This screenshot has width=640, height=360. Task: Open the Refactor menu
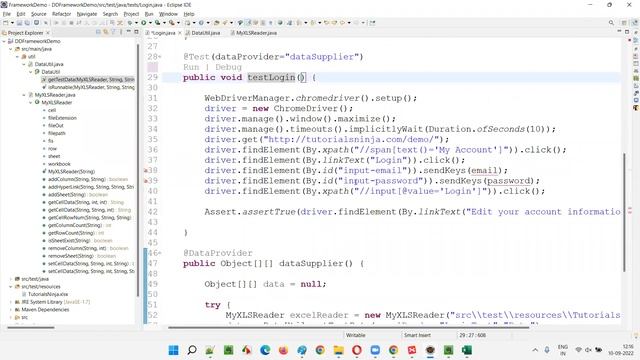tap(62, 14)
